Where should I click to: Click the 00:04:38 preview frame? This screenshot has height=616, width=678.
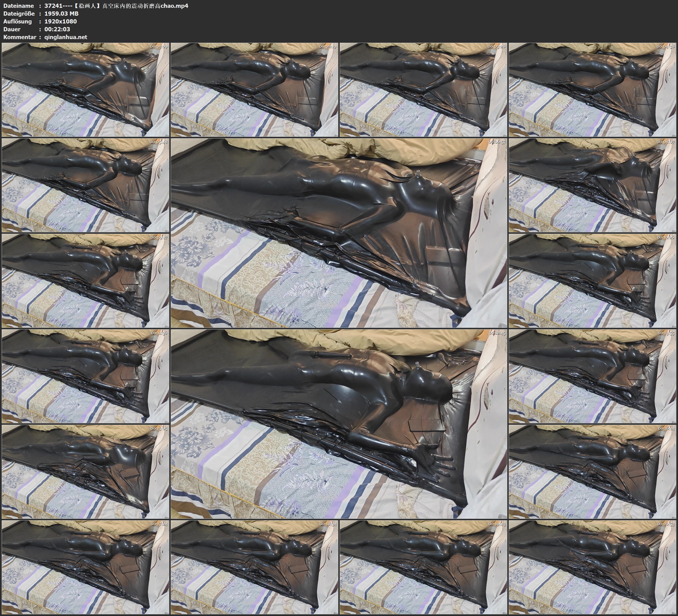pos(593,90)
